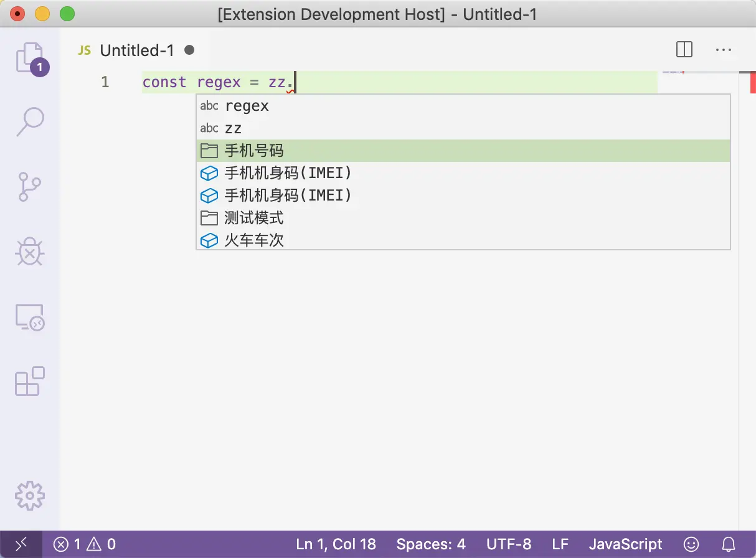
Task: Click the folder icon beside 测试模式
Action: pyautogui.click(x=209, y=218)
